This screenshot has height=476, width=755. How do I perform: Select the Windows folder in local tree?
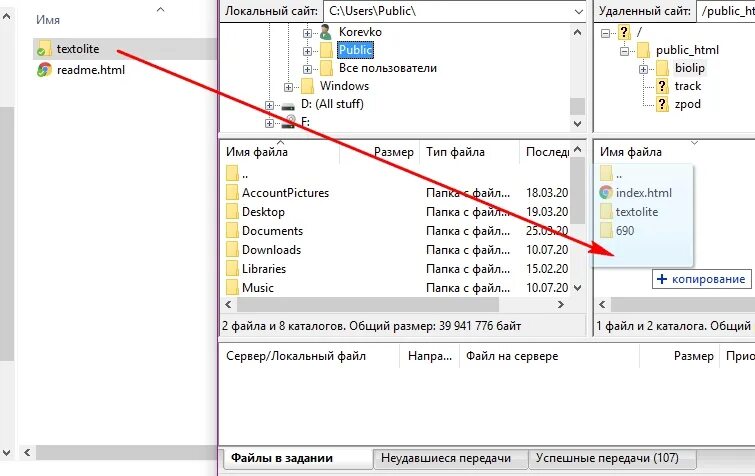(x=344, y=86)
